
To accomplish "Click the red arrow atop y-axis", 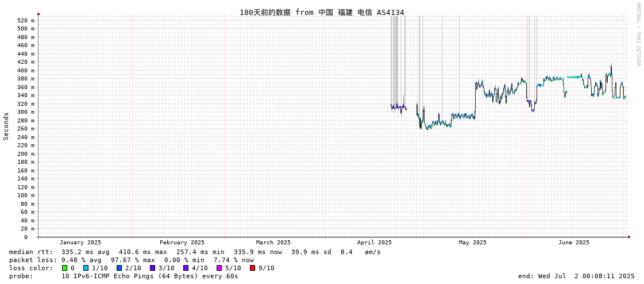I will pos(38,14).
